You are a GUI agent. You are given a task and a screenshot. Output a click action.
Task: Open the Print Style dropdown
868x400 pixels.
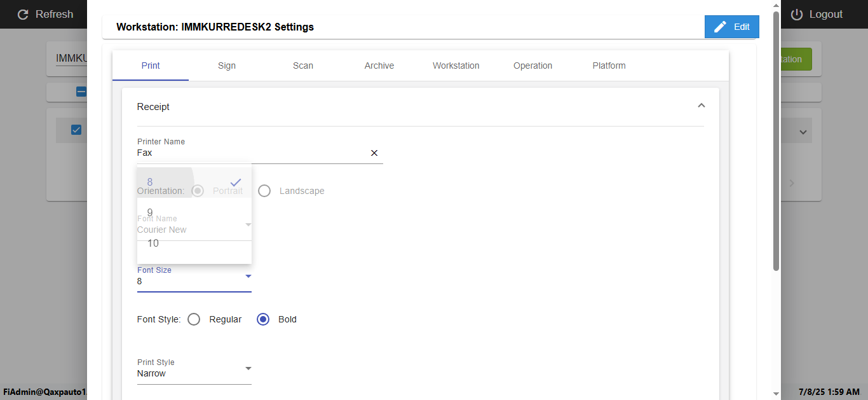[248, 368]
